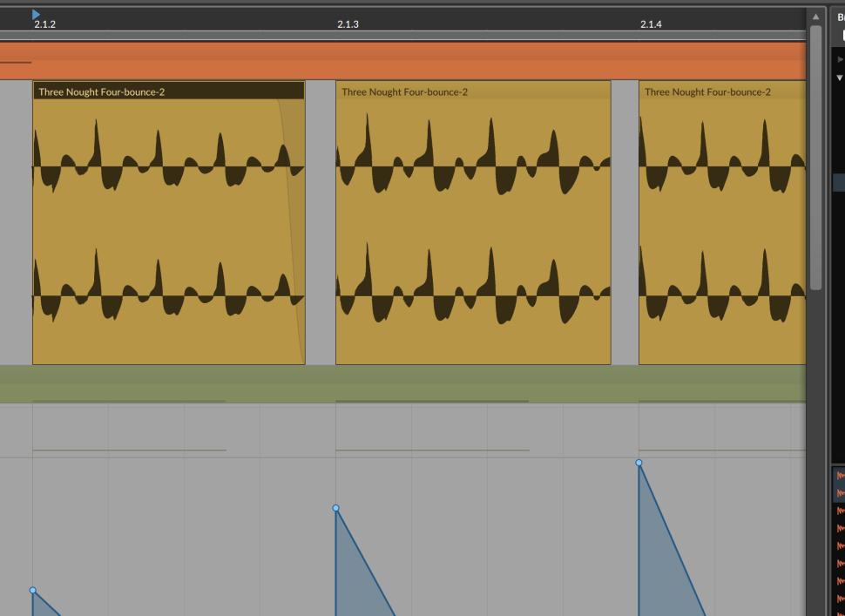The height and width of the screenshot is (616, 845).
Task: Select the second Three Nought Four-bounce-2 clip title
Action: (x=404, y=91)
